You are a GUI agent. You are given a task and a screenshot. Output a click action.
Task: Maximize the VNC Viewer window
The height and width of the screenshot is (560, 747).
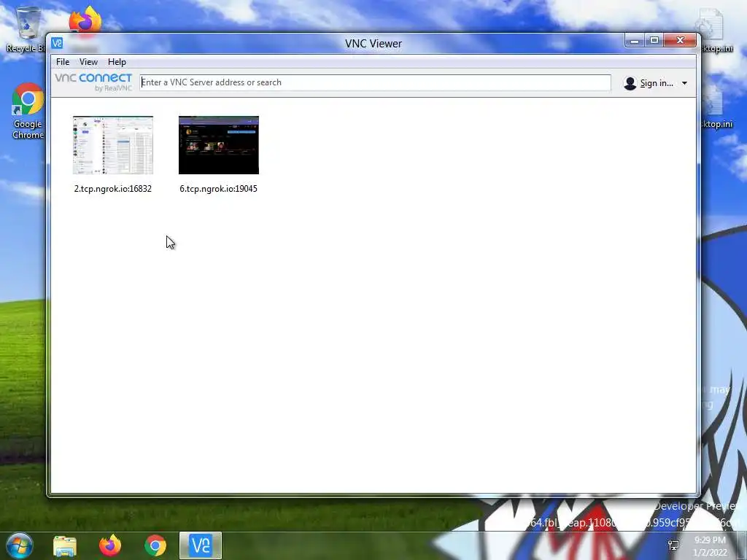(x=654, y=41)
